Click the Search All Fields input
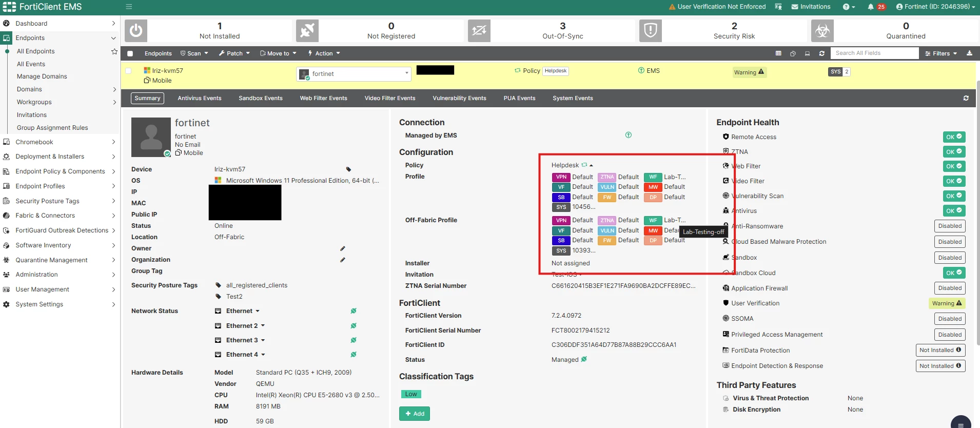This screenshot has height=428, width=980. pos(875,53)
